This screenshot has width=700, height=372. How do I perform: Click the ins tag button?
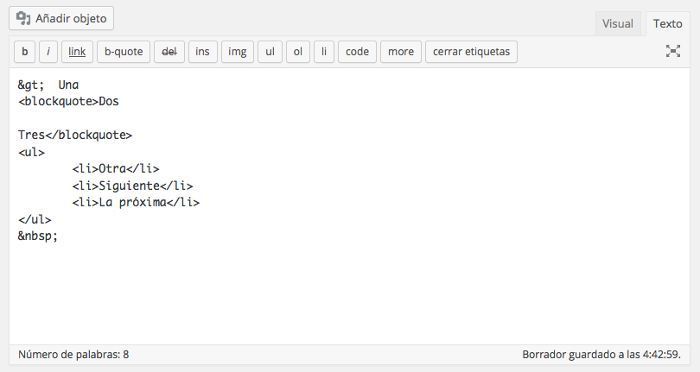203,51
